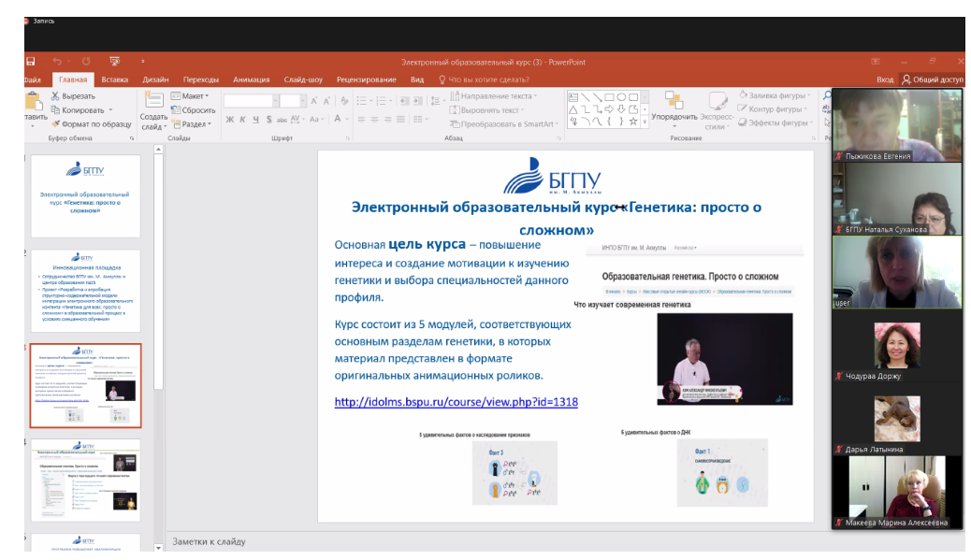Image resolution: width=971 pixels, height=560 pixels.
Task: Switch to the Вставка (Insert) tab
Action: coord(115,80)
